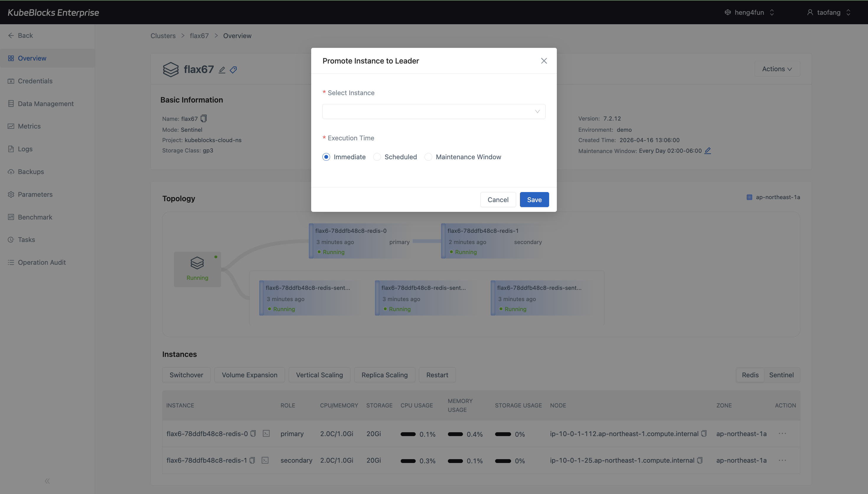Open the taofang user menu
This screenshot has width=868, height=494.
829,12
